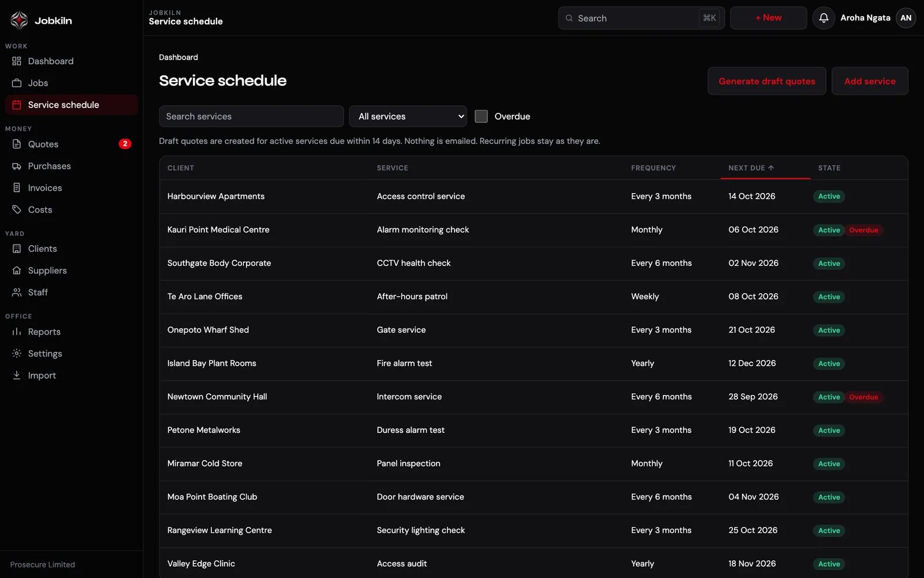Open notifications bell
Viewport: 924px width, 578px height.
(824, 18)
